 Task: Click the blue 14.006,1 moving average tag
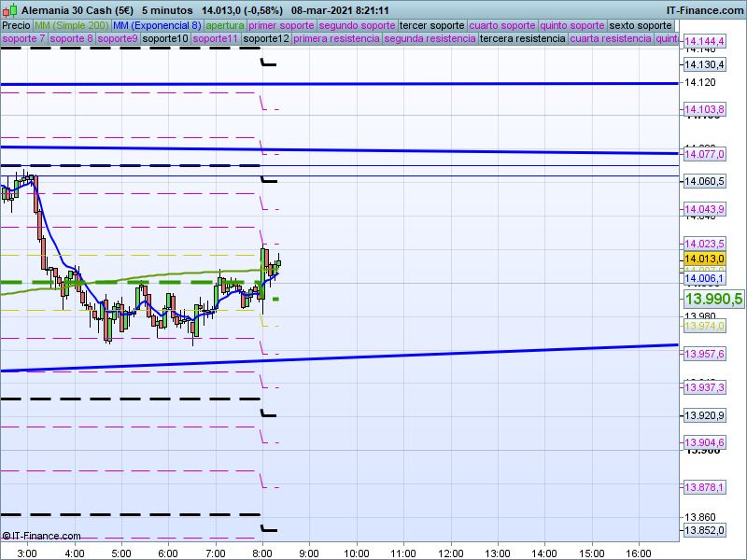(x=704, y=278)
